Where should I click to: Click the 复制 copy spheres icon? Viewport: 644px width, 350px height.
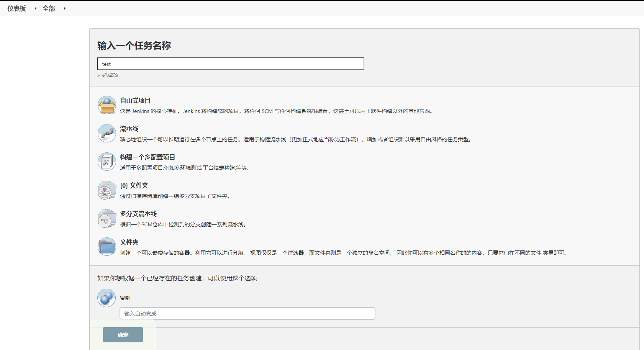tap(107, 298)
